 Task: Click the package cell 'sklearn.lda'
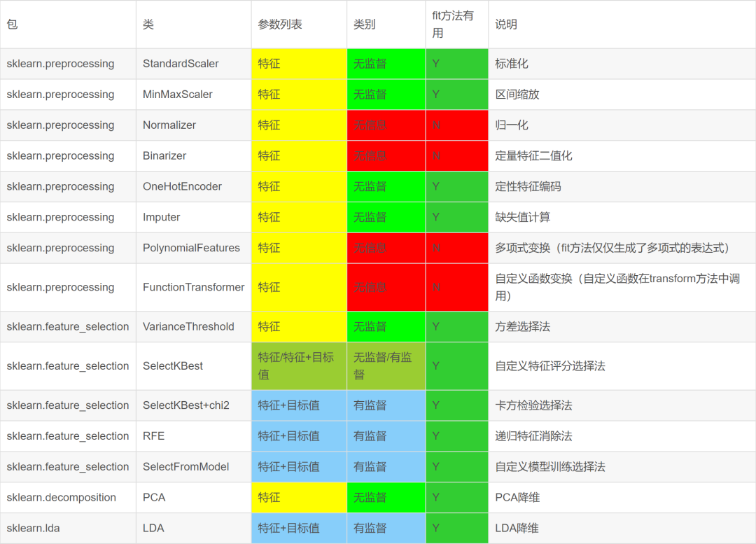68,528
